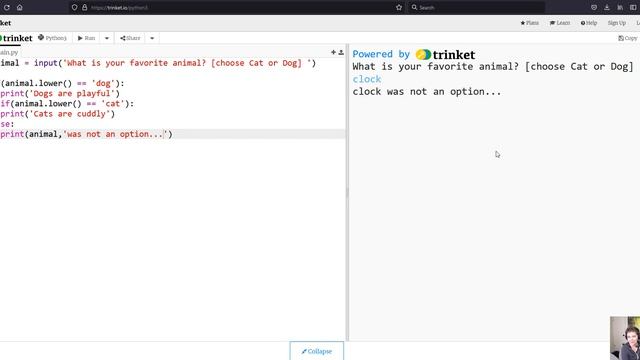Click the code line with 'Cats are cuddly'

[x=58, y=114]
